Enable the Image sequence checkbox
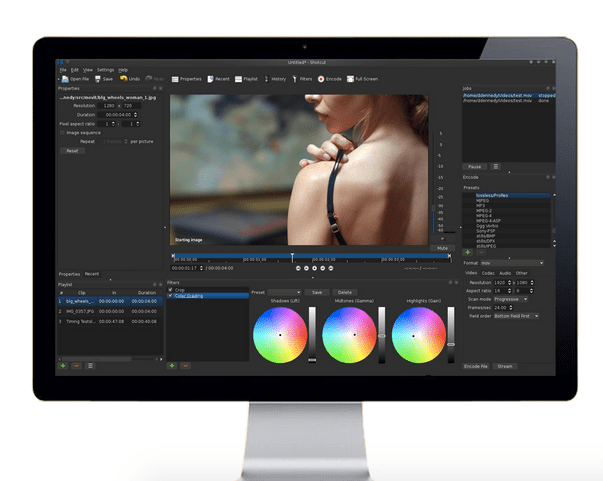The width and height of the screenshot is (603, 481). 62,133
